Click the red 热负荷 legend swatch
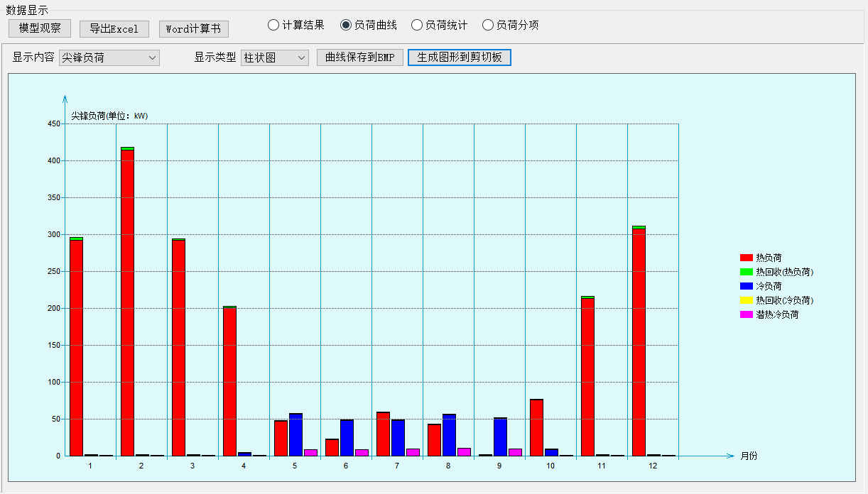Screen dimensions: 868x494 point(746,258)
